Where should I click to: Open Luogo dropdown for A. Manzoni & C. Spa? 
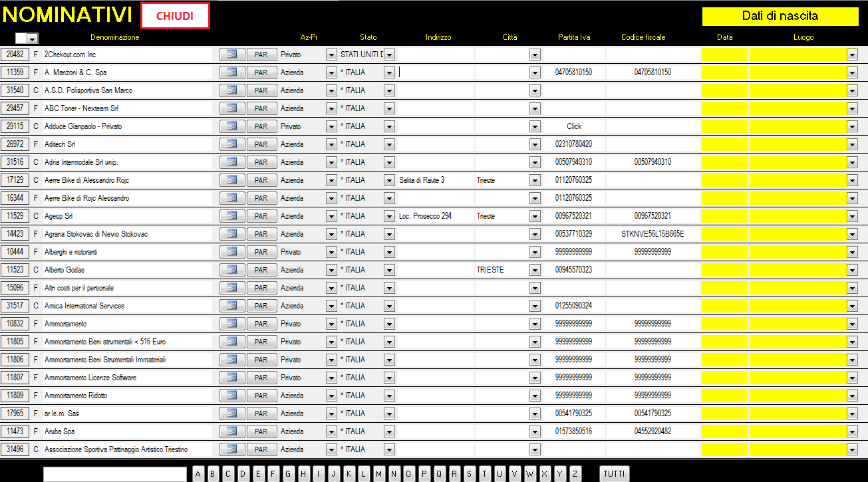pyautogui.click(x=852, y=72)
